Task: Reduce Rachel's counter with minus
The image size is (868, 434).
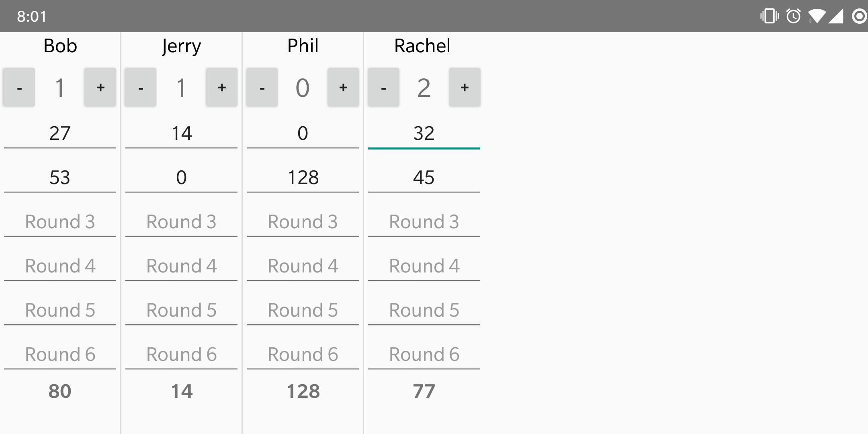Action: [383, 87]
